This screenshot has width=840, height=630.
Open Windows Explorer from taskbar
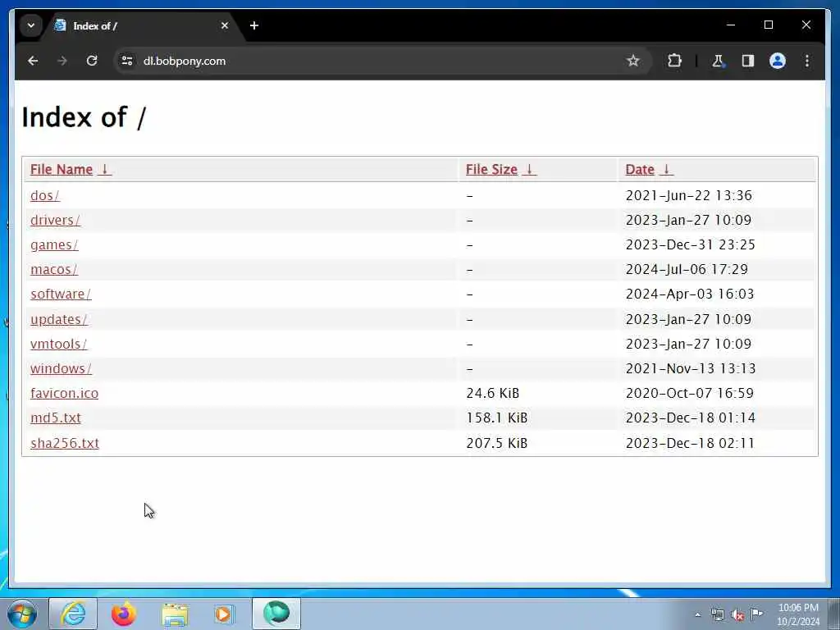[175, 614]
